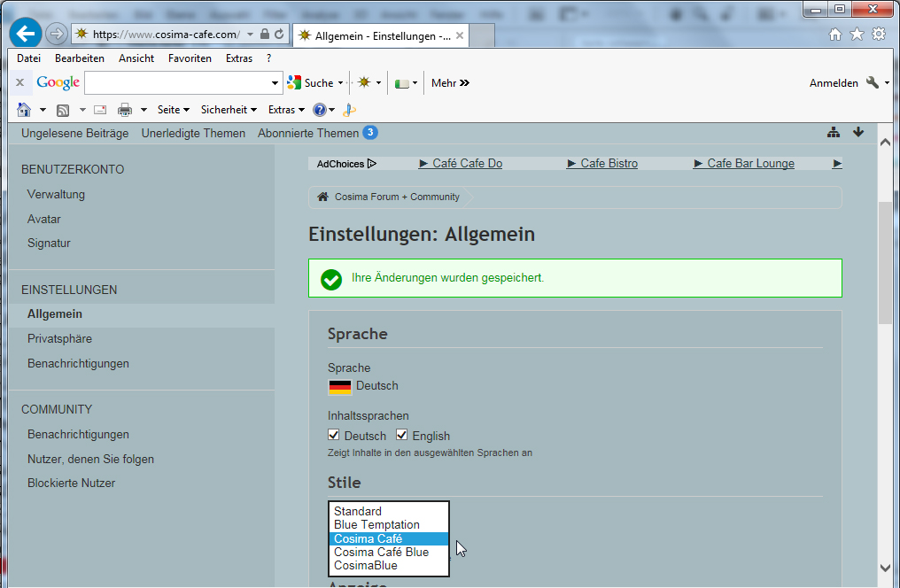
Task: Open Privatsphäre settings link
Action: click(59, 338)
